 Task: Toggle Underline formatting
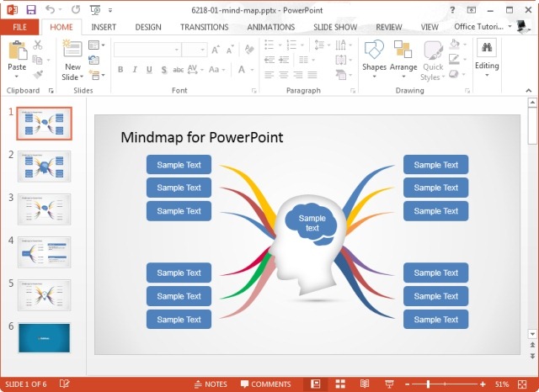(x=149, y=70)
